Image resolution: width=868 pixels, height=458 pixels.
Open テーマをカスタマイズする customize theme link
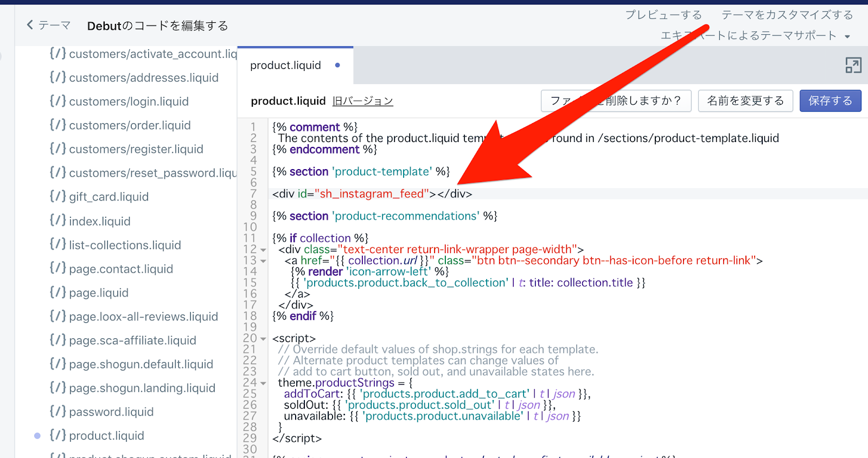click(x=787, y=15)
